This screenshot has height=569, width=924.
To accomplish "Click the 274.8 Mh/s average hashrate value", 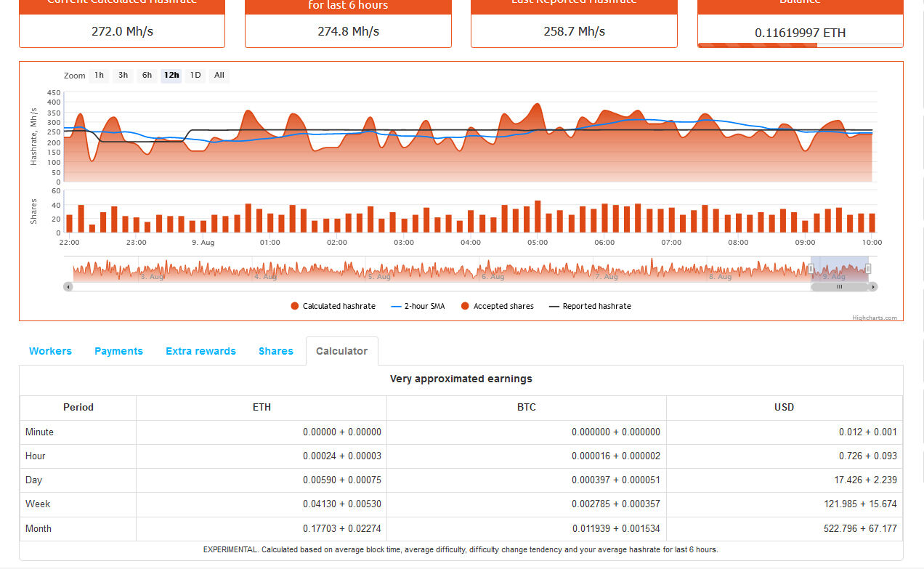I will point(348,31).
